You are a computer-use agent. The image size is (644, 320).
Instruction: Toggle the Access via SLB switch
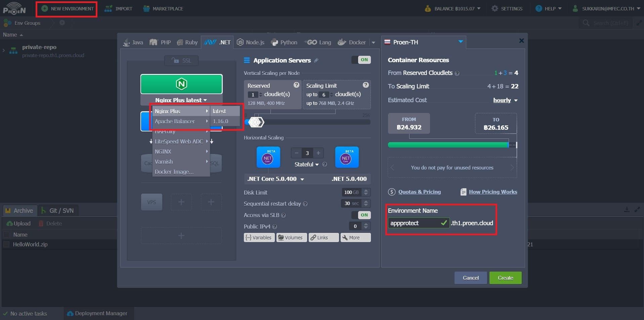[361, 215]
